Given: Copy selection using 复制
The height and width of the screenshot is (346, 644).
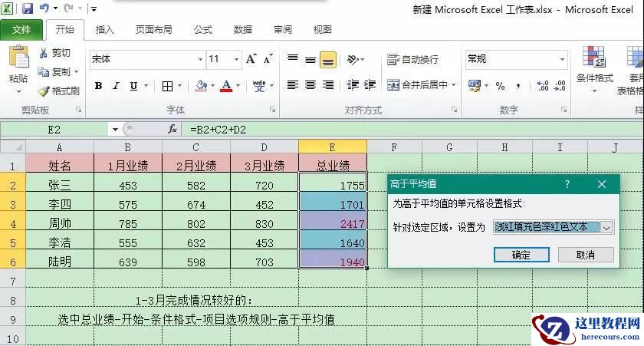Looking at the screenshot, I should point(54,71).
